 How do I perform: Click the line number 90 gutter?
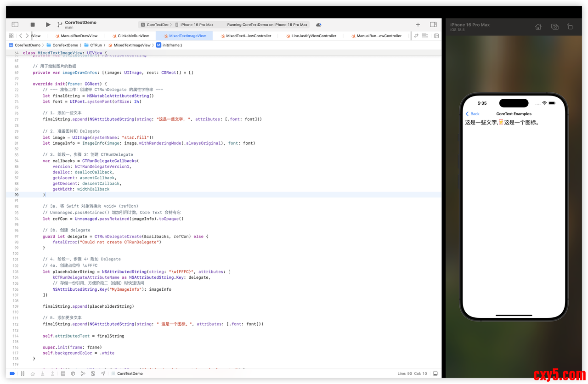[16, 195]
